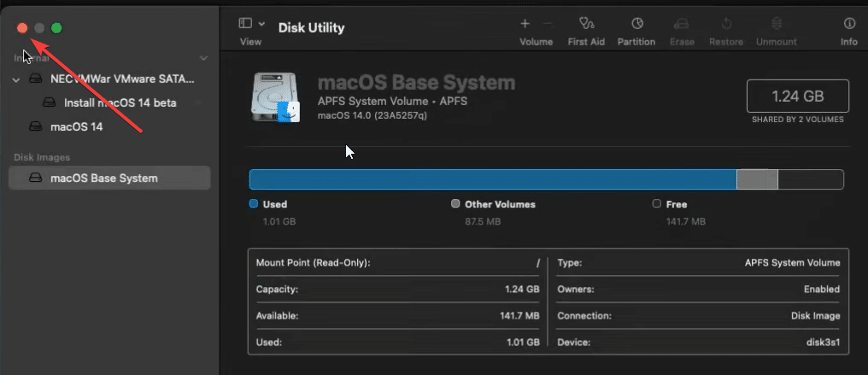Click the Unmount icon

[777, 24]
